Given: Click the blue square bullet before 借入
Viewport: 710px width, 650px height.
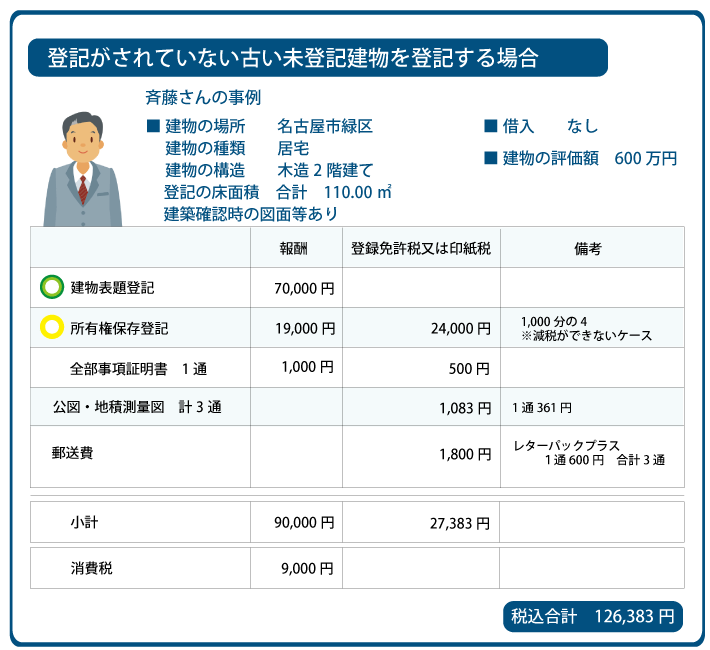Looking at the screenshot, I should (491, 125).
